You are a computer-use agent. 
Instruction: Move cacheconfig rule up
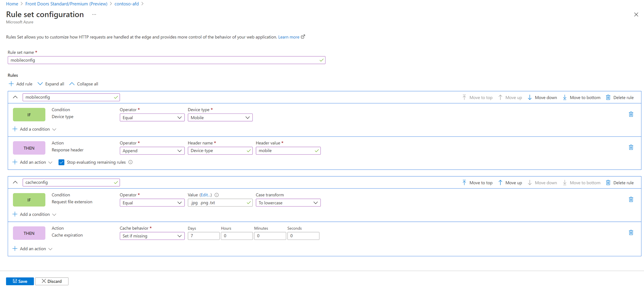tap(510, 183)
